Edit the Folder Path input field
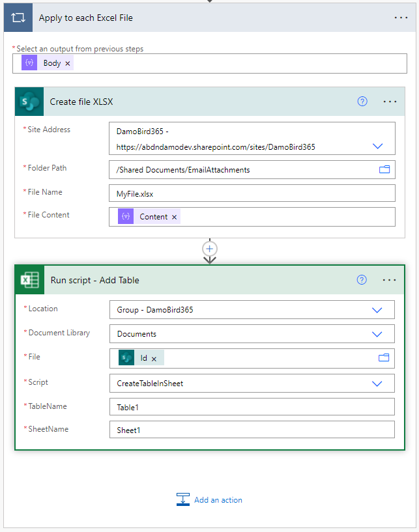This screenshot has width=419, height=532. [x=252, y=170]
